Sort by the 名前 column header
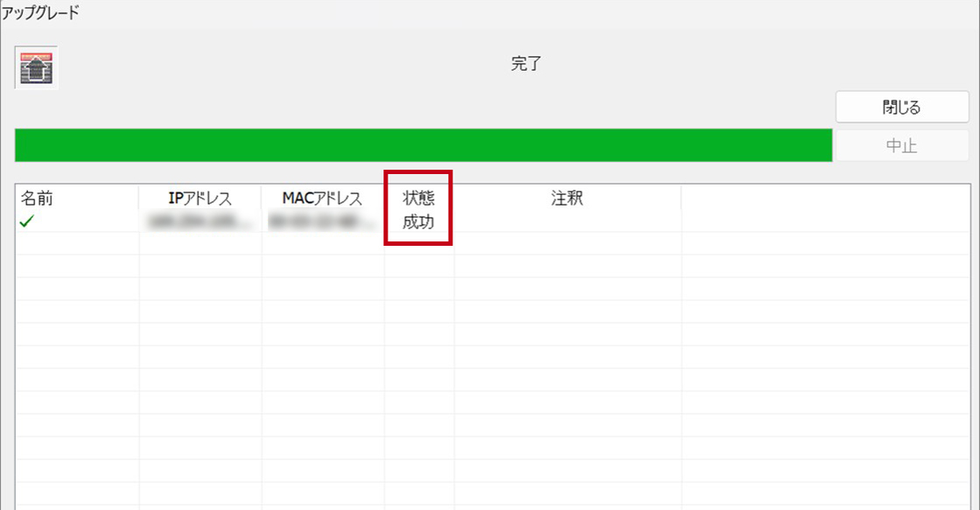The width and height of the screenshot is (980, 510). [x=76, y=198]
